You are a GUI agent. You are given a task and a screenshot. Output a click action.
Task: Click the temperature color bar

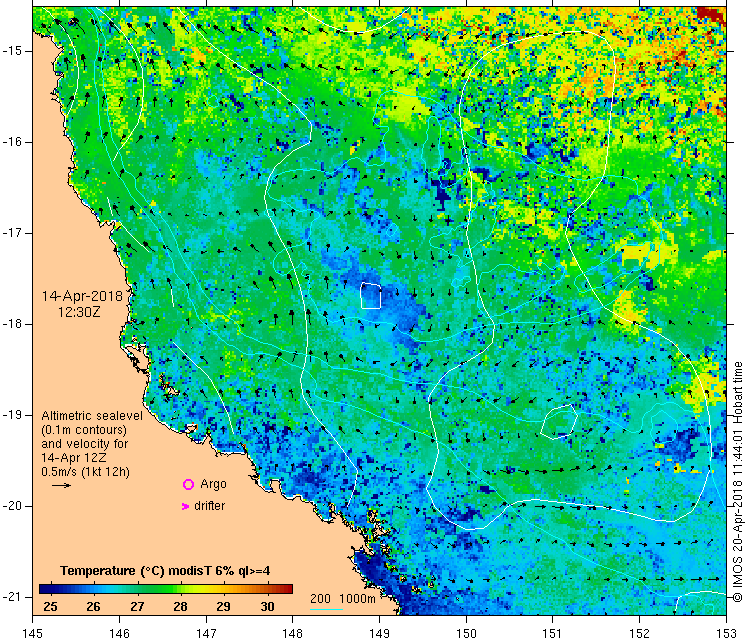click(x=165, y=589)
